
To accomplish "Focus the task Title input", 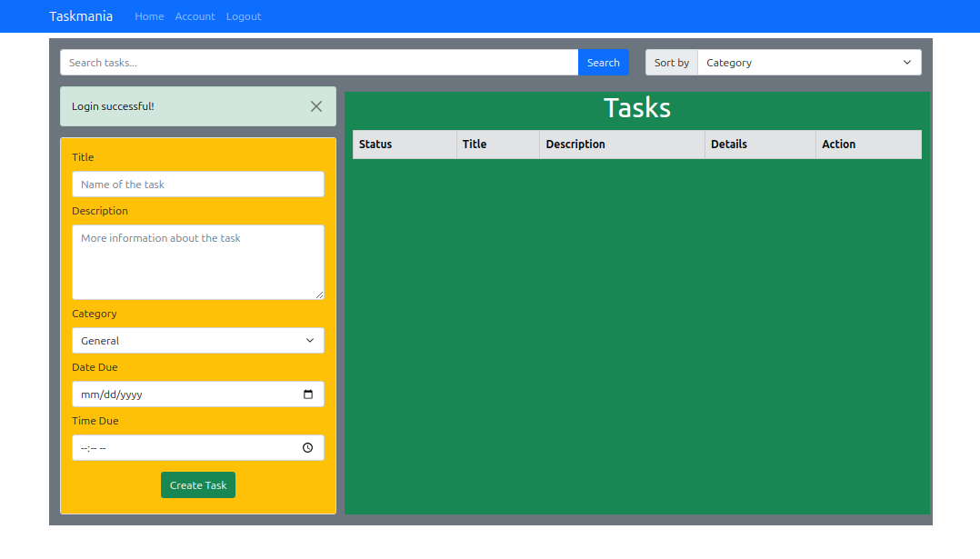I will (x=197, y=184).
